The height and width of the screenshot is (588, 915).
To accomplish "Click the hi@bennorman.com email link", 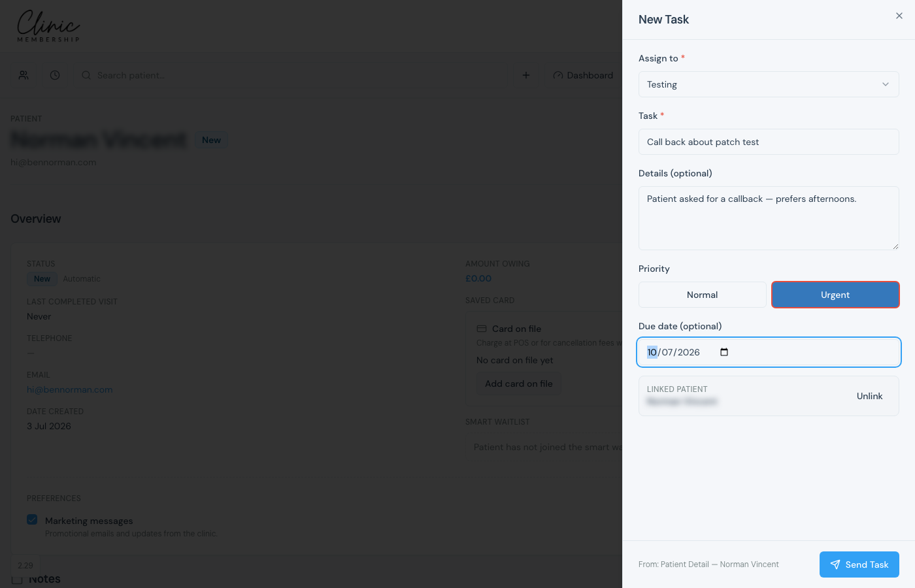I will click(70, 389).
